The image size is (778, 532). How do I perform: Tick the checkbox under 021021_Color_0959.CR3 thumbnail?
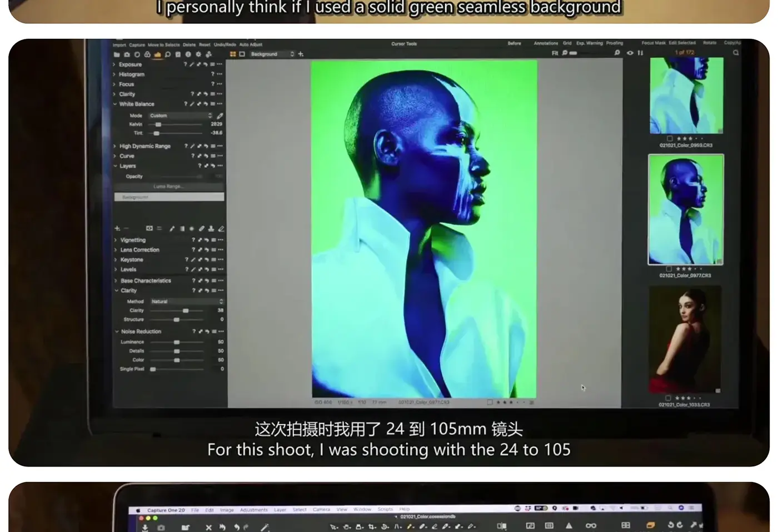coord(670,138)
